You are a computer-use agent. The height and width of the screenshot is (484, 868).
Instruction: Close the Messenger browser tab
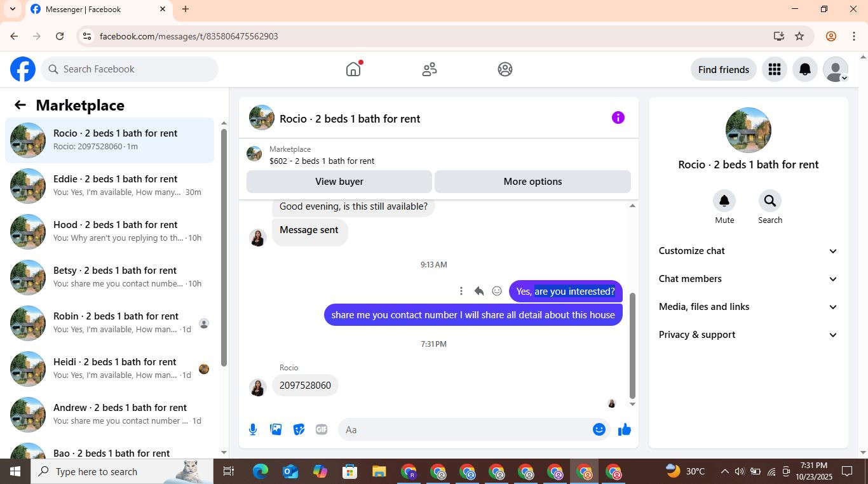pyautogui.click(x=162, y=9)
